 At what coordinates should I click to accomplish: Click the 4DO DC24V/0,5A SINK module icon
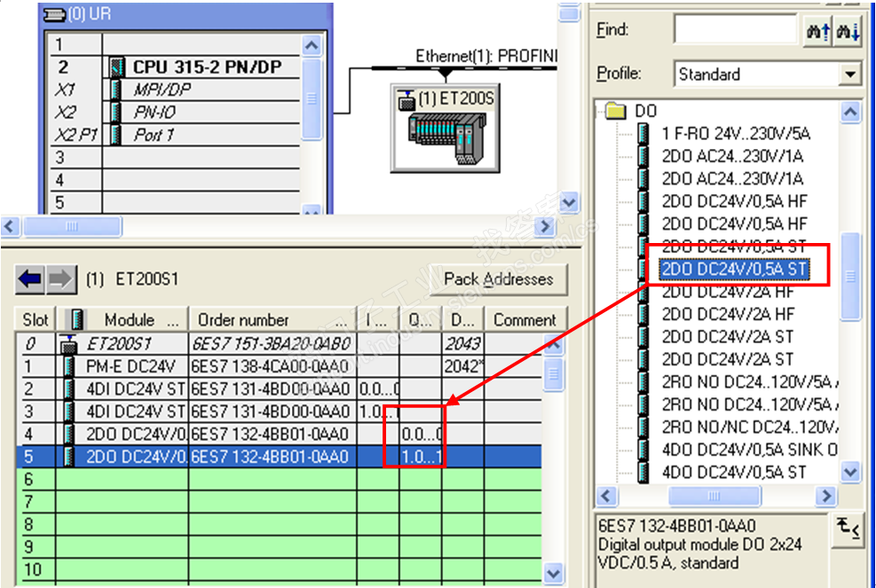(643, 450)
